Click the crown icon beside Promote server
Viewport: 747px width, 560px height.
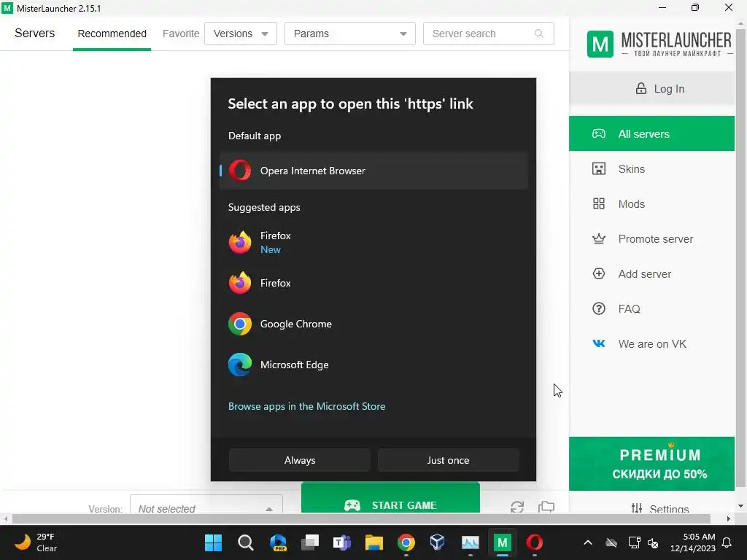pos(599,238)
